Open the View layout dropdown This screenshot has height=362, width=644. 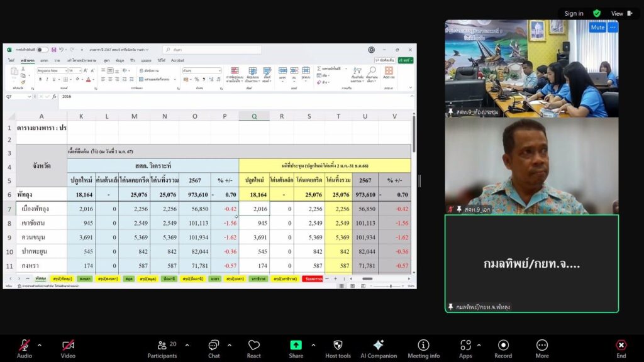[620, 13]
